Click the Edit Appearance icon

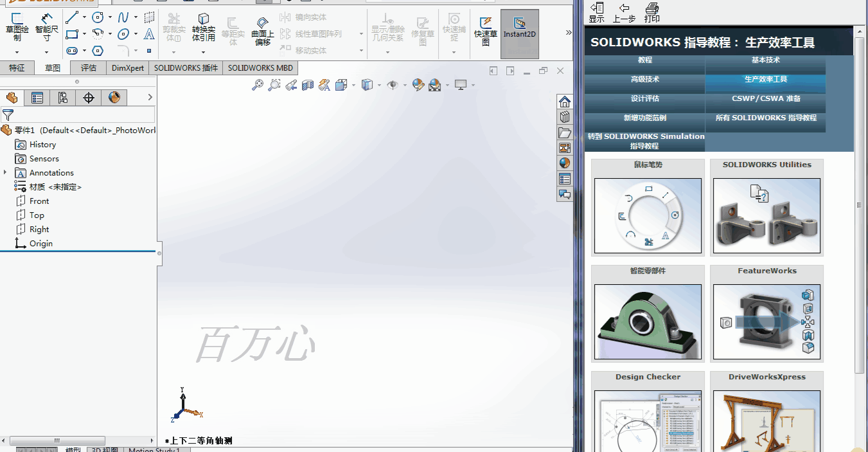(418, 84)
